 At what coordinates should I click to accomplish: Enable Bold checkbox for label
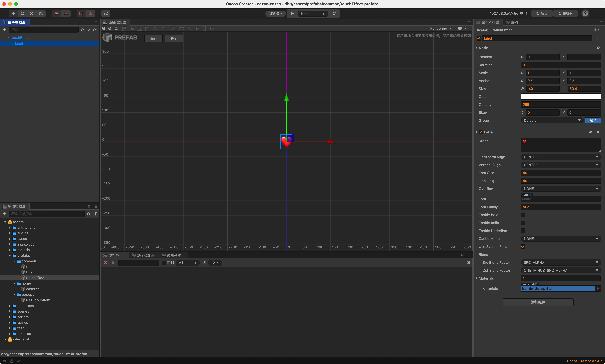(523, 215)
